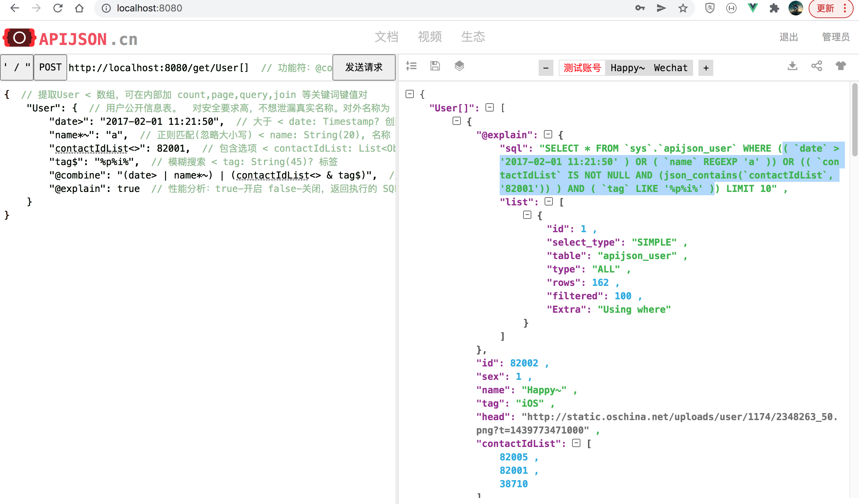
Task: Click the stacked layers icon
Action: pyautogui.click(x=459, y=66)
